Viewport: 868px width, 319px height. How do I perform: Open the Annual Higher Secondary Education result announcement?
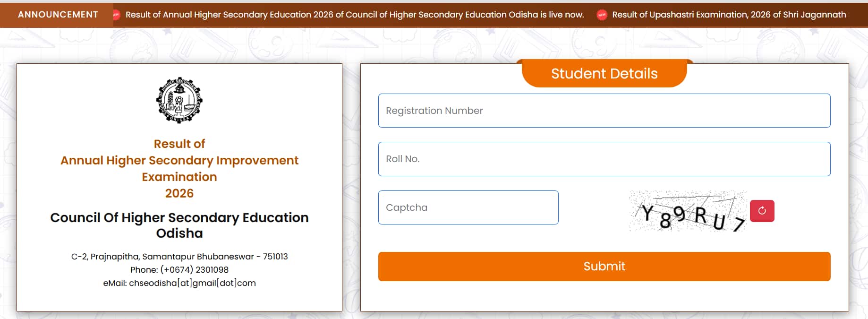(355, 15)
